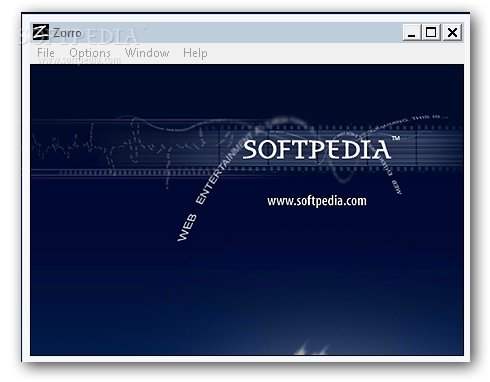Open the File menu
Image resolution: width=490 pixels, height=382 pixels.
(46, 53)
